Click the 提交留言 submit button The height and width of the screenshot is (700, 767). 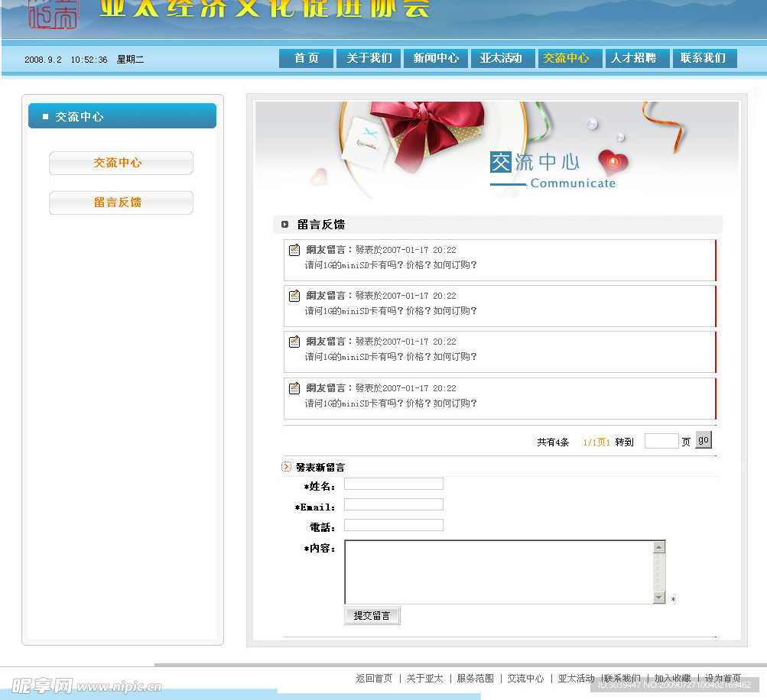coord(372,615)
